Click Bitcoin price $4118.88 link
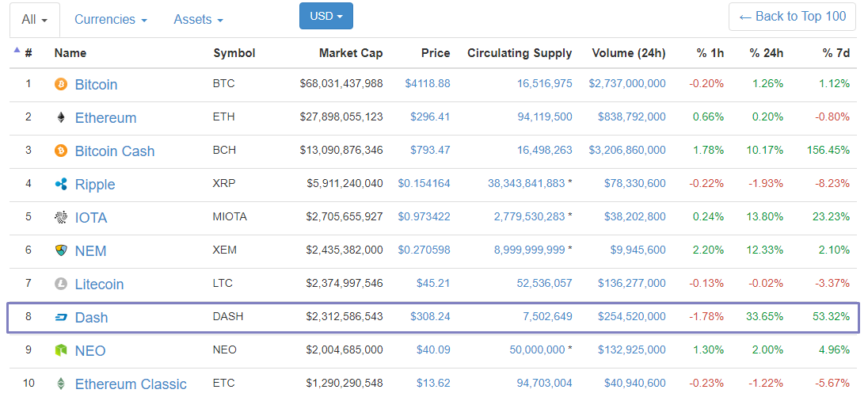 [427, 83]
